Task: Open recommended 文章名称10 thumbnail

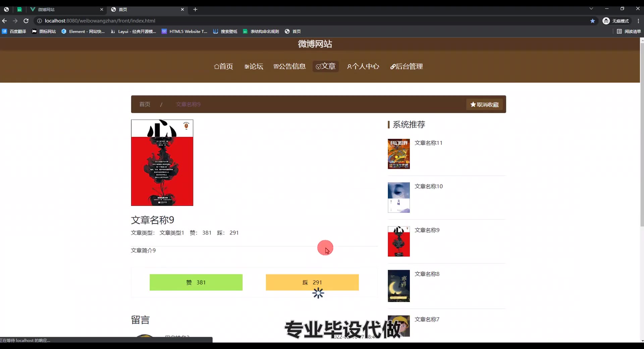Action: (399, 198)
